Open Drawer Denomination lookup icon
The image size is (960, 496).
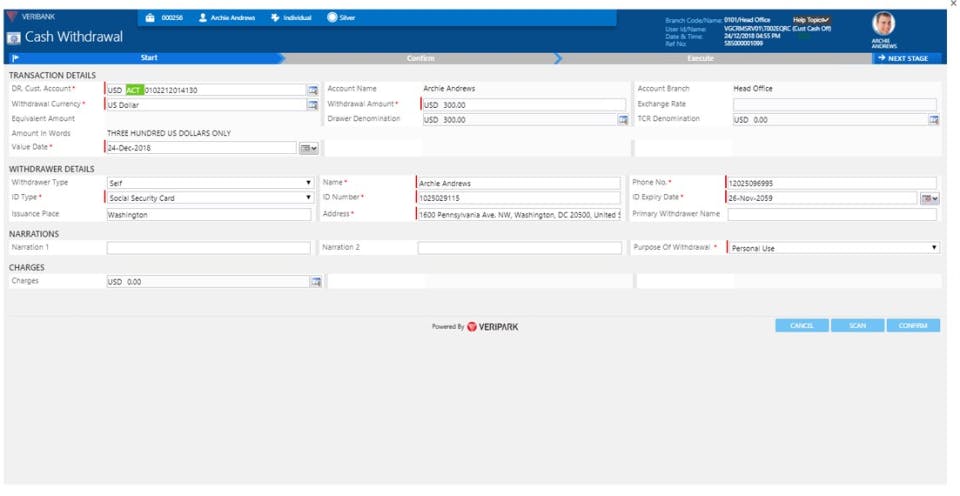623,120
